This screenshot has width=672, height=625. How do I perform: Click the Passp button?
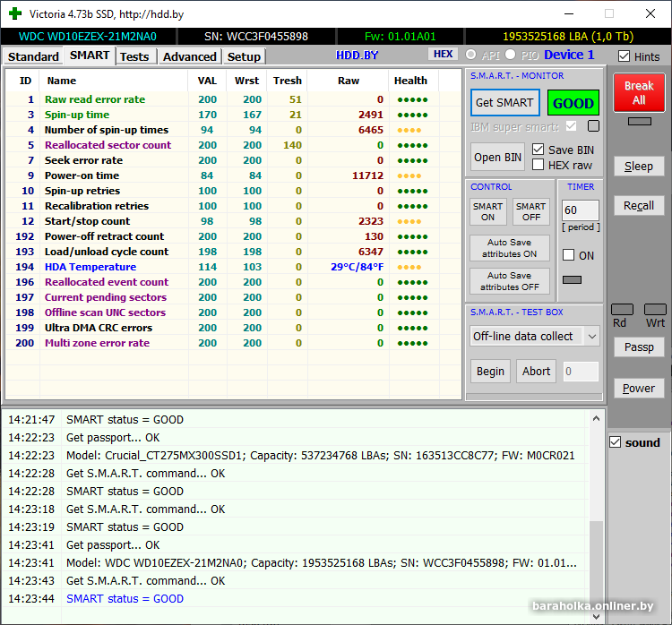[639, 347]
